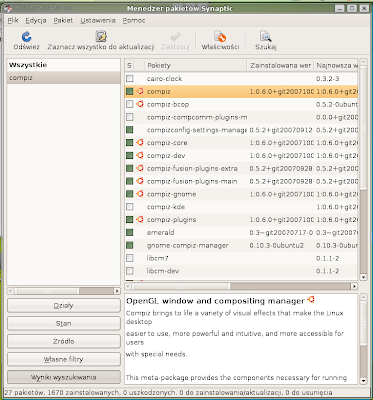Click the Zastosuj checkmark icon
The width and height of the screenshot is (373, 400).
tap(175, 37)
